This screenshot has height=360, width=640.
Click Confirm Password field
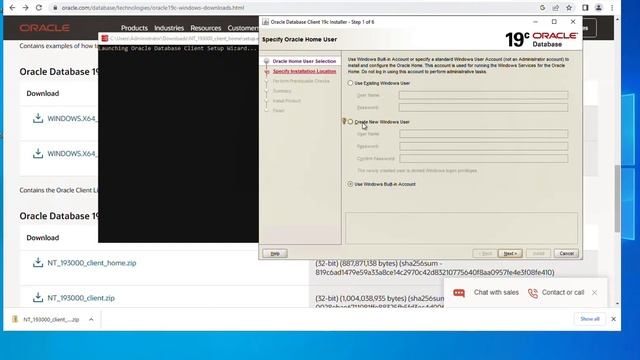[x=484, y=158]
